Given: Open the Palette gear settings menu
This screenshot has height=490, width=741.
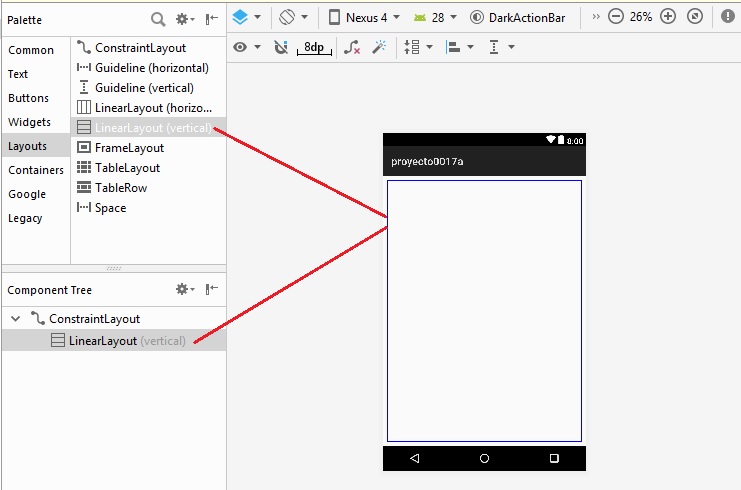Looking at the screenshot, I should click(x=185, y=18).
